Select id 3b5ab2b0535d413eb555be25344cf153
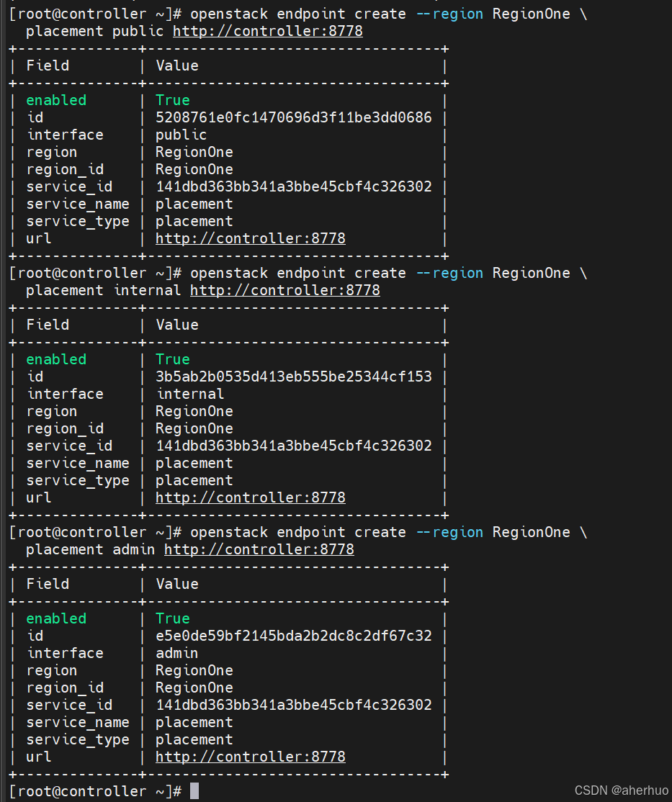The height and width of the screenshot is (802, 672). [x=294, y=377]
